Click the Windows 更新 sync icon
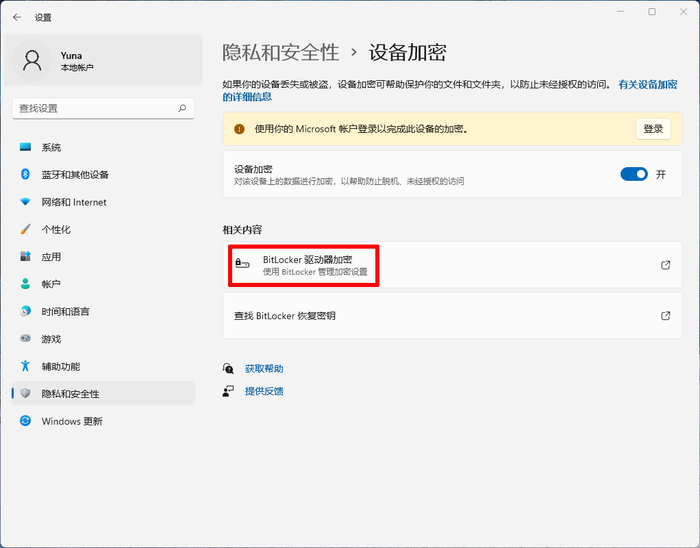Viewport: 700px width, 548px height. (x=25, y=420)
